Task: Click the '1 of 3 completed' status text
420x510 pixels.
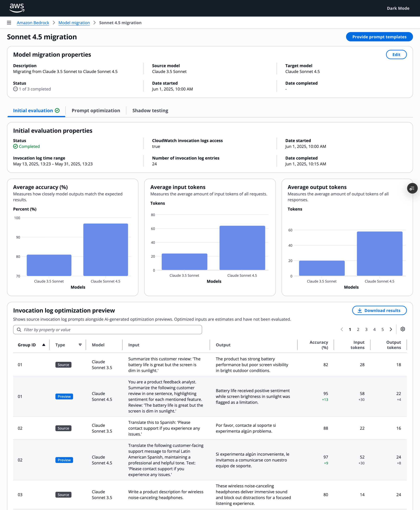Action: point(35,89)
